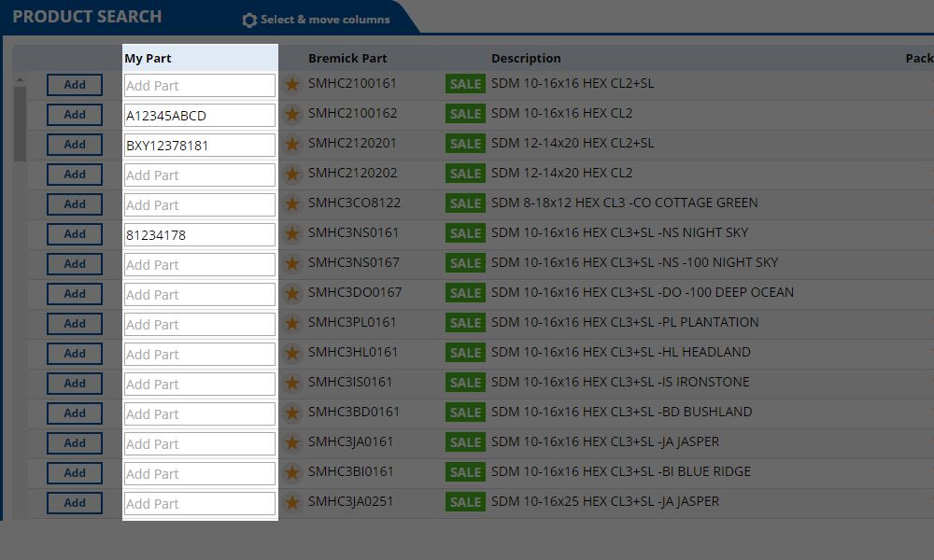Click the gear icon for column settings
934x560 pixels.
(x=249, y=20)
